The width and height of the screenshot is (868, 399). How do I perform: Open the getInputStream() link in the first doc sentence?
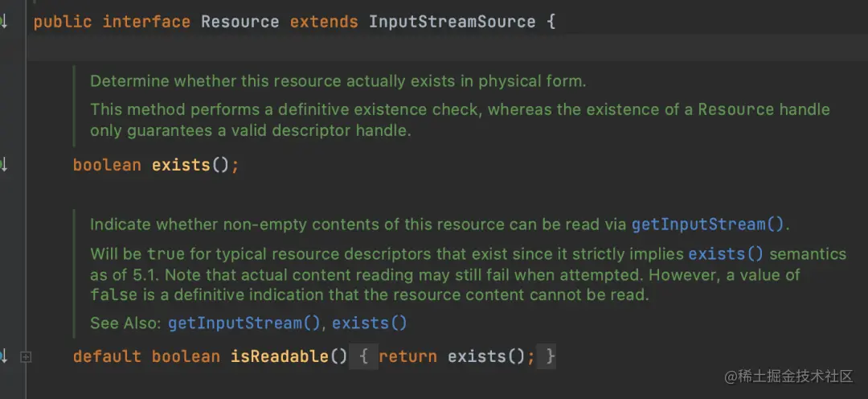(708, 224)
